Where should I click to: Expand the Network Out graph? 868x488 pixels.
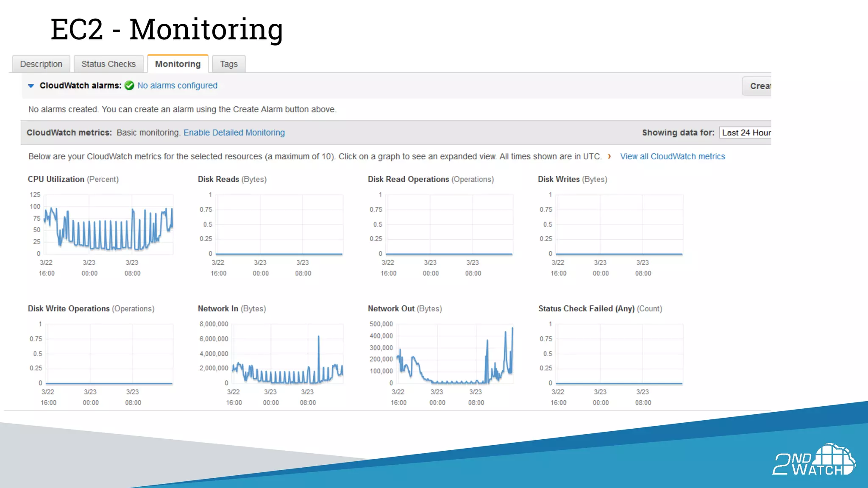pos(456,354)
